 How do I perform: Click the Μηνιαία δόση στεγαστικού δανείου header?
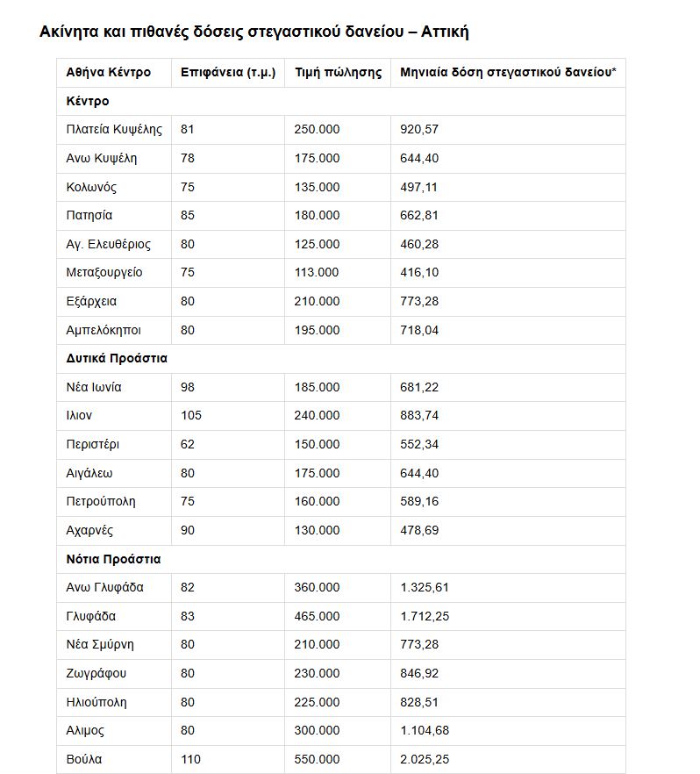(508, 72)
